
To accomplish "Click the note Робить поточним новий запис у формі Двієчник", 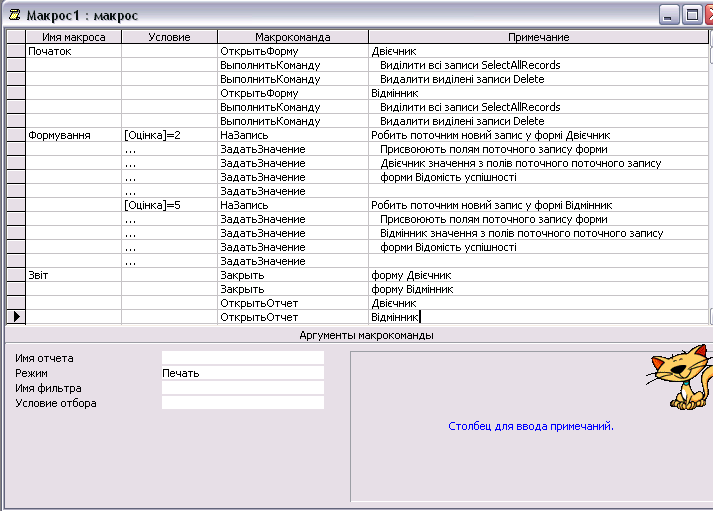I will [x=538, y=135].
